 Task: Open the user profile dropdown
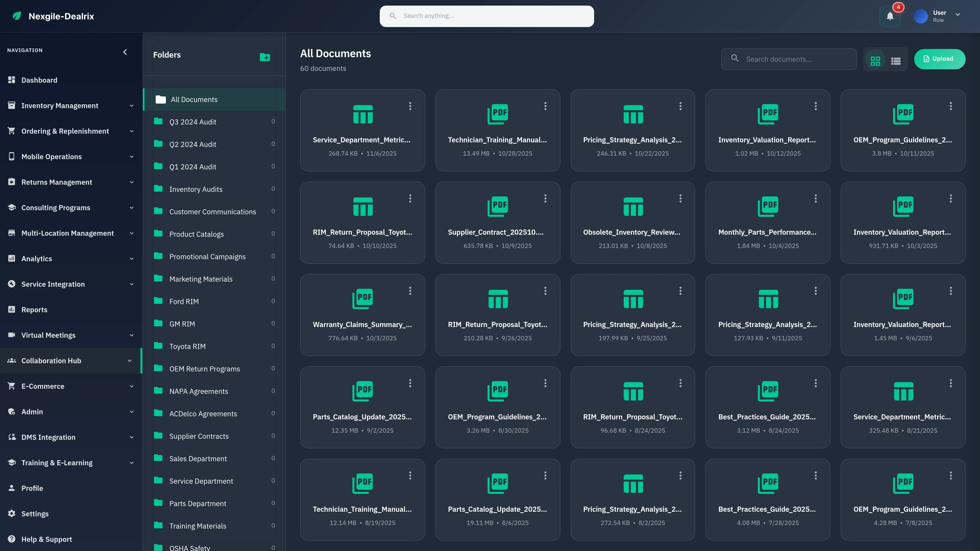pyautogui.click(x=958, y=16)
